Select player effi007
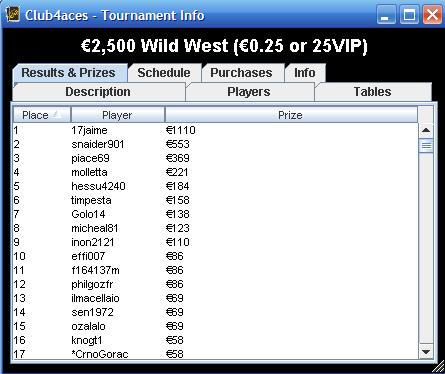The width and height of the screenshot is (445, 374). pyautogui.click(x=88, y=256)
